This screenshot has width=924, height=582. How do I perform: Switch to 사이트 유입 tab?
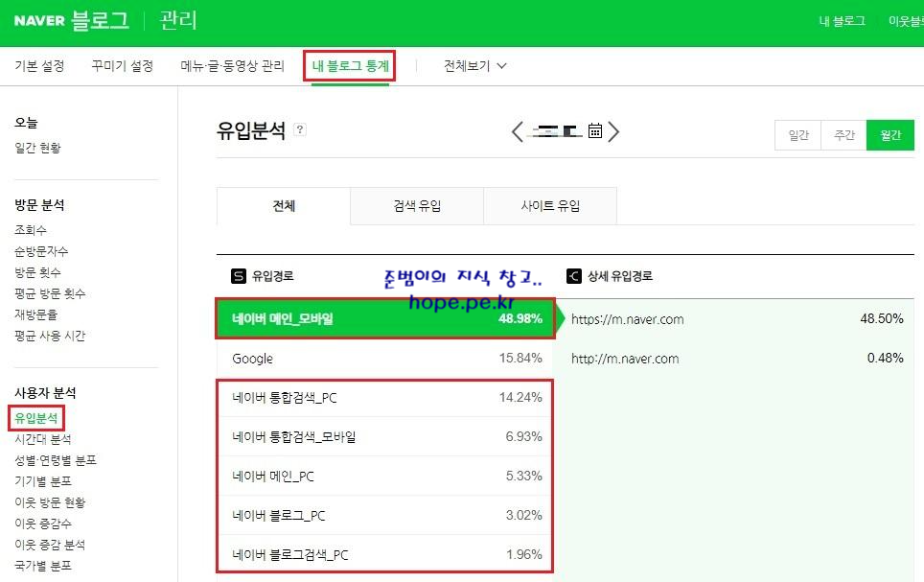550,206
